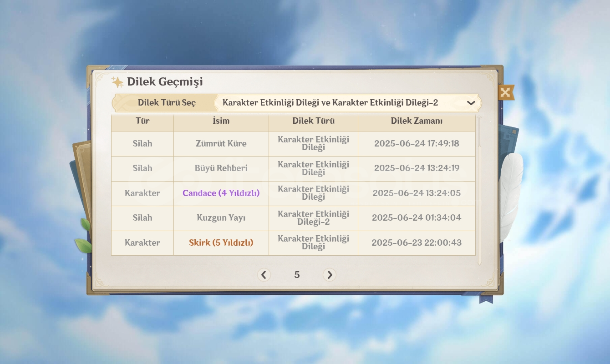The image size is (610, 364).
Task: Click the Tür cell of Candace row
Action: [x=142, y=193]
